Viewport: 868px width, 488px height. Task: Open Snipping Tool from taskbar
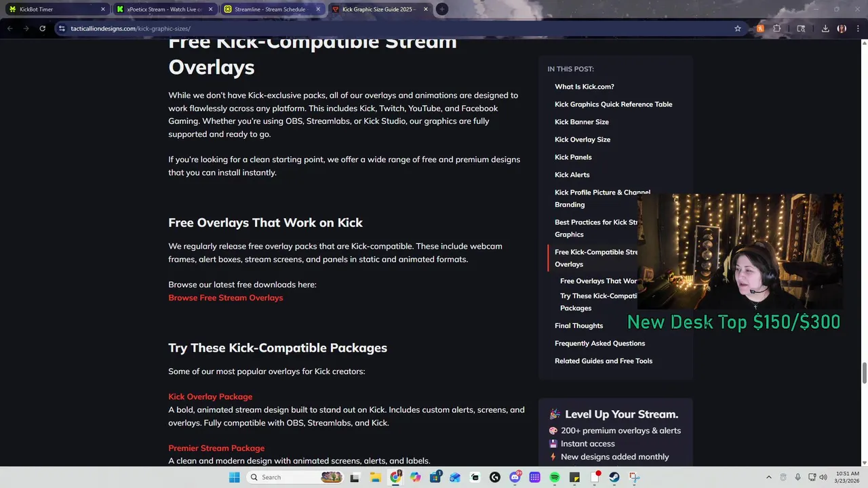point(634,477)
